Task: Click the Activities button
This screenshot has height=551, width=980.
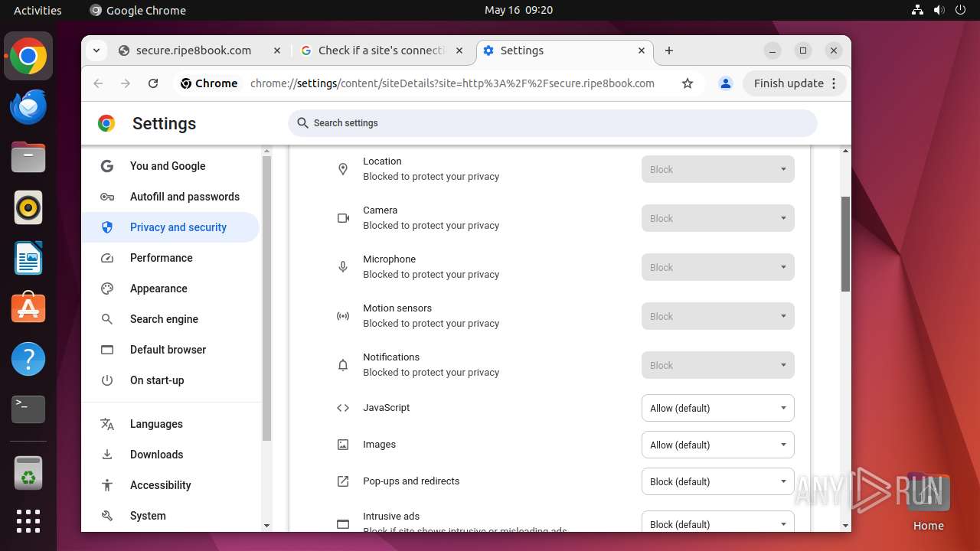Action: click(38, 10)
